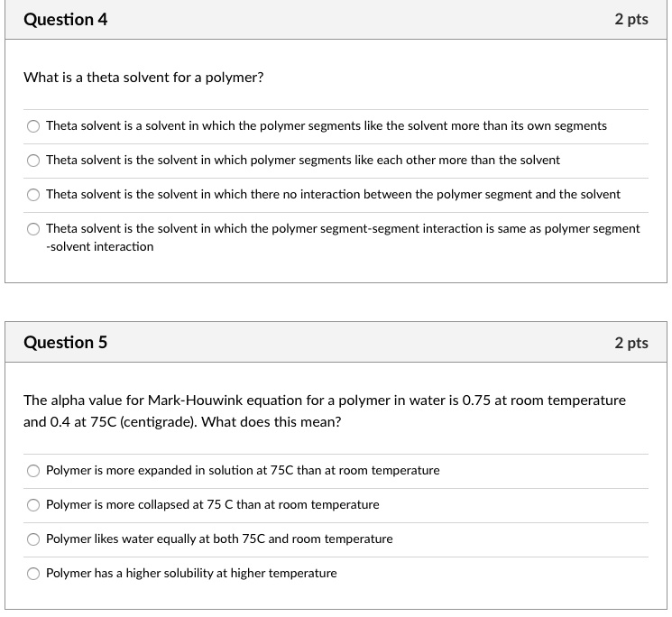Select radio 'Polymer has a higher solubility'
This screenshot has height=617, width=672.
pos(33,574)
